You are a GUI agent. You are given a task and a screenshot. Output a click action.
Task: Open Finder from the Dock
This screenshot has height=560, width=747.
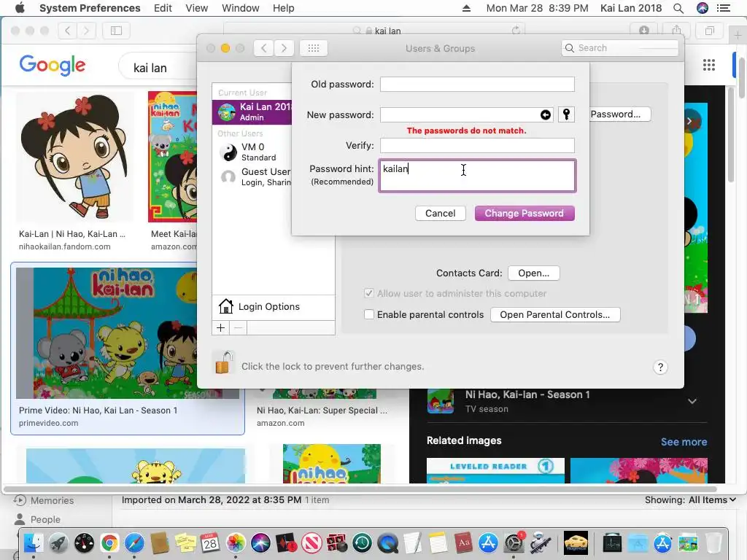point(34,542)
